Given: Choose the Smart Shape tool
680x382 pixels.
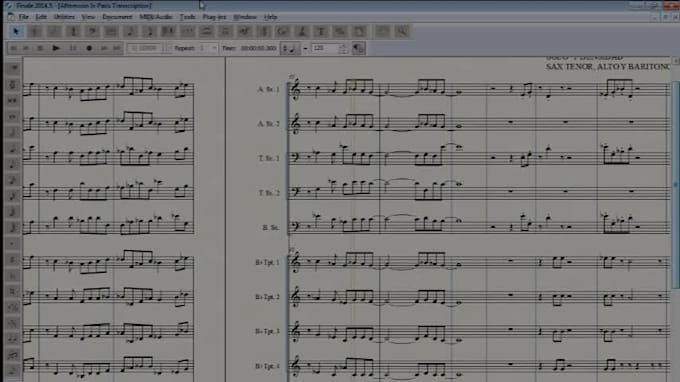Looking at the screenshot, I should 207,32.
